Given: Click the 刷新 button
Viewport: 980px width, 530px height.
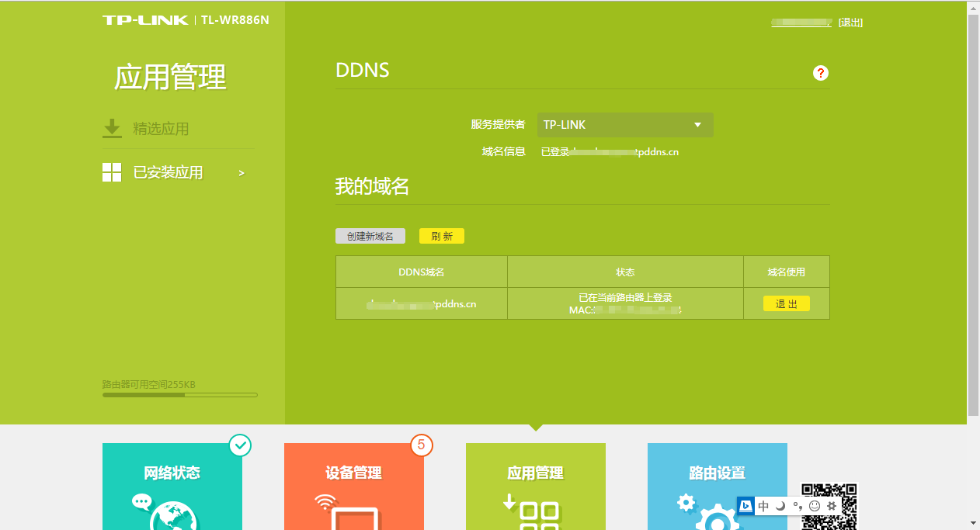Looking at the screenshot, I should point(442,236).
